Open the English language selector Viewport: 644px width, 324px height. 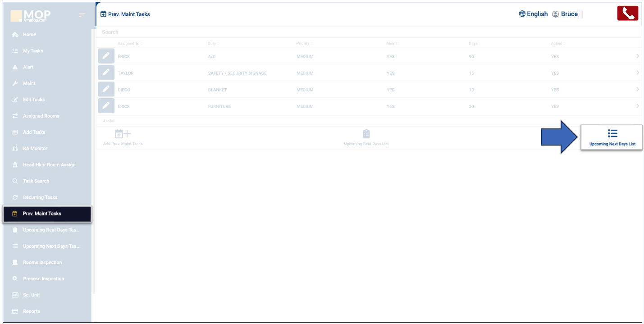[x=533, y=14]
